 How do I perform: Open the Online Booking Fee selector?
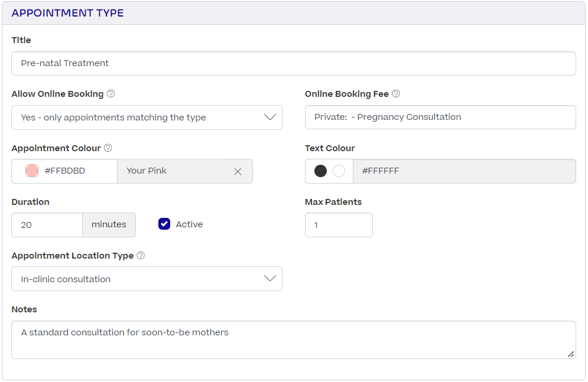pos(440,117)
